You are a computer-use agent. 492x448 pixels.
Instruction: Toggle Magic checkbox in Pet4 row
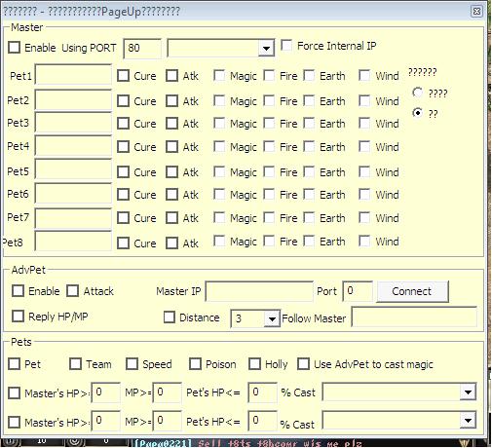219,147
